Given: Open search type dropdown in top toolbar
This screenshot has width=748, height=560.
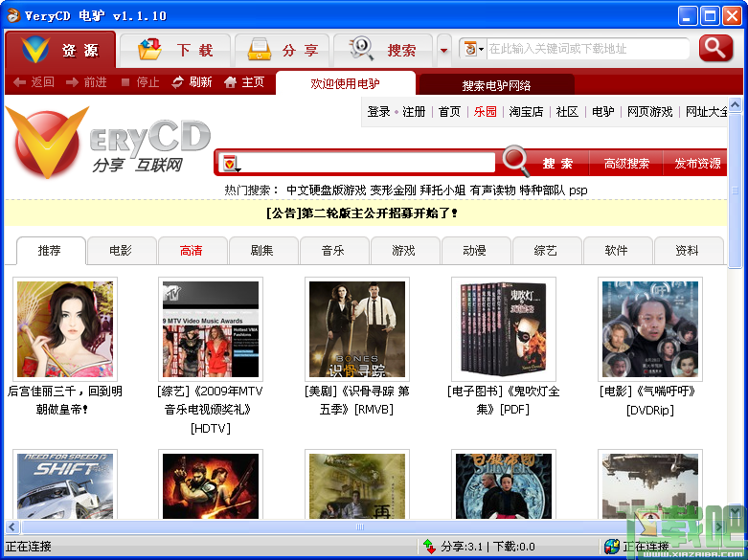Looking at the screenshot, I should point(474,49).
